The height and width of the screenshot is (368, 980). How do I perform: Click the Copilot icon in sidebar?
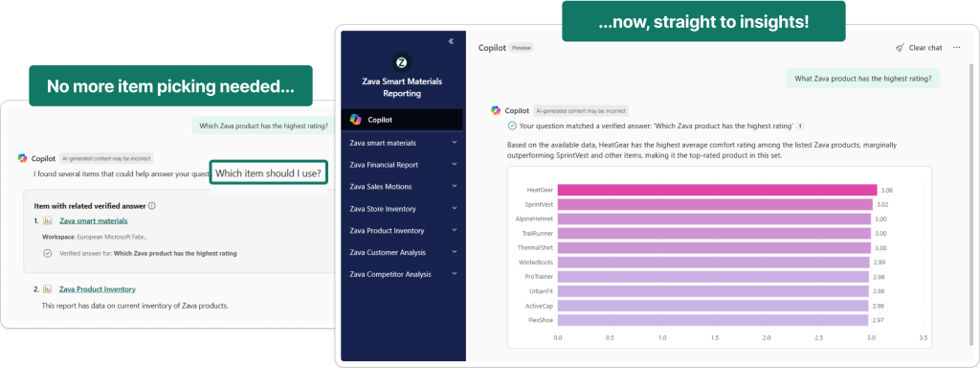pos(355,119)
